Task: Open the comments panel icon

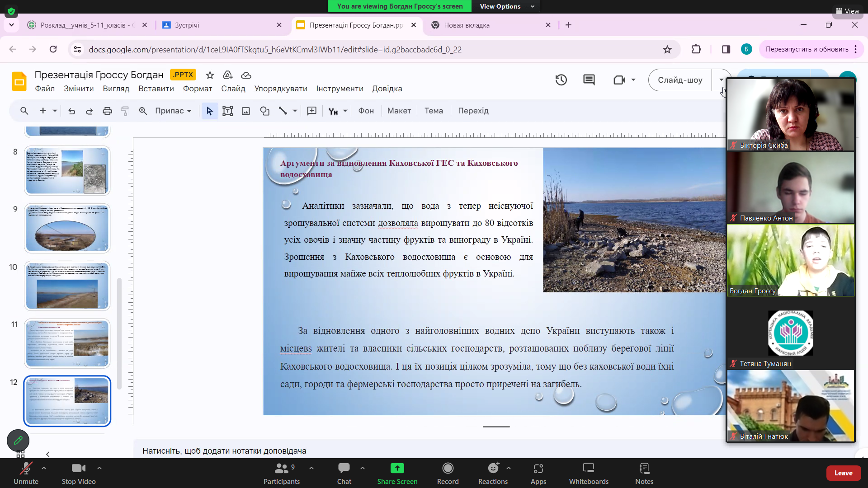Action: click(589, 80)
